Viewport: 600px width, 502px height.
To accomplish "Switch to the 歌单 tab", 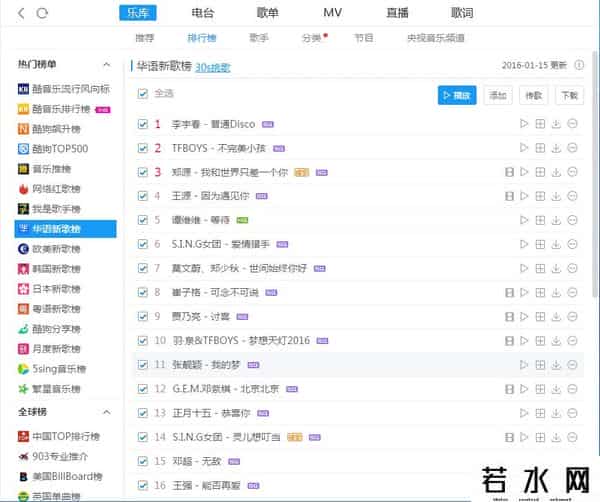I will tap(267, 13).
